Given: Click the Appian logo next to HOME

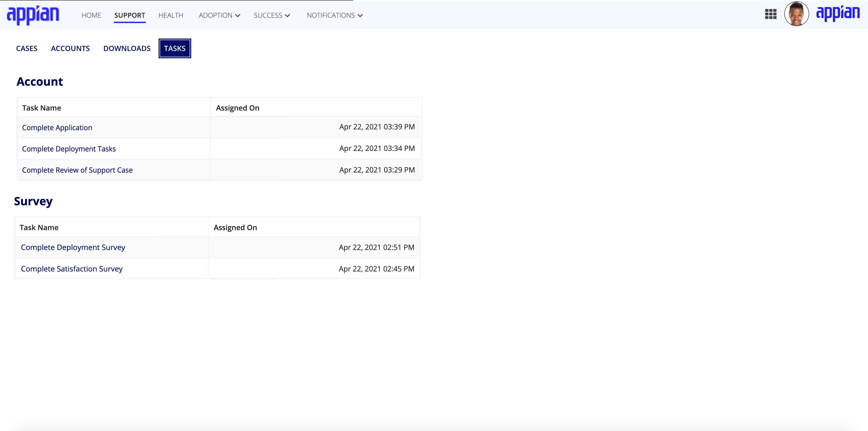Looking at the screenshot, I should point(33,15).
